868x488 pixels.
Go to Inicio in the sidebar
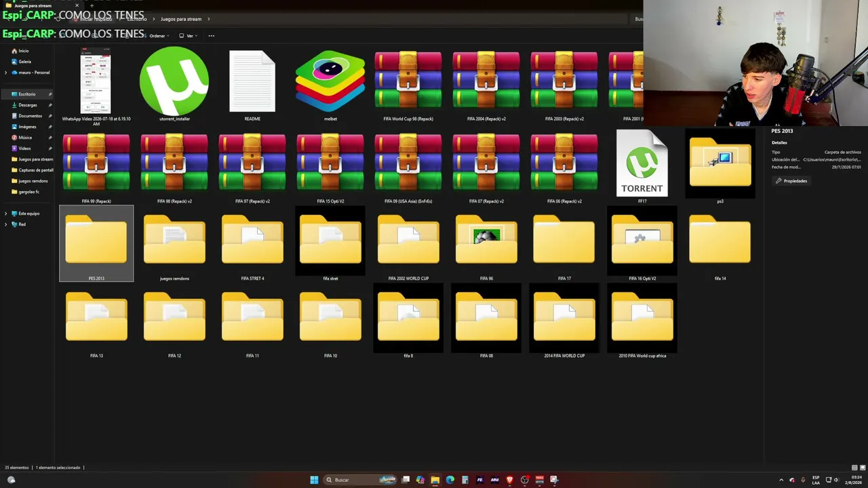pos(23,51)
